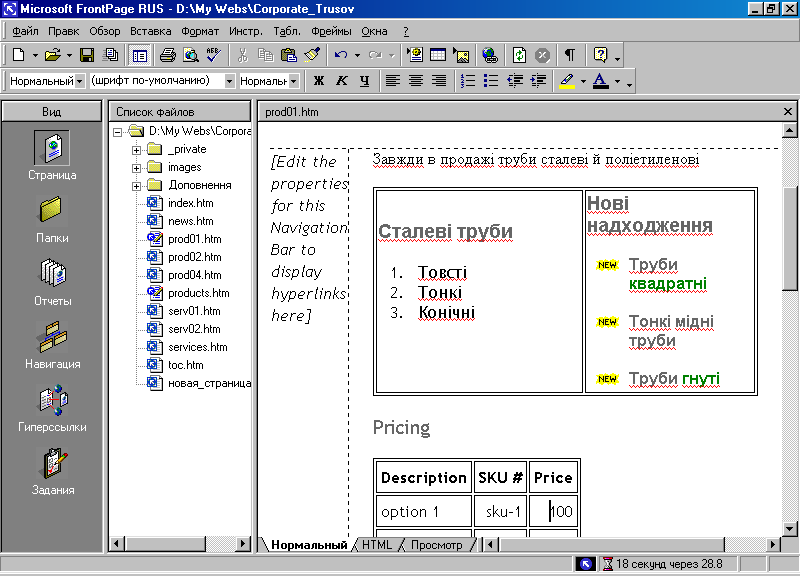Click the Insert picture from file icon
Screen dimensions: 800x576
coord(461,55)
